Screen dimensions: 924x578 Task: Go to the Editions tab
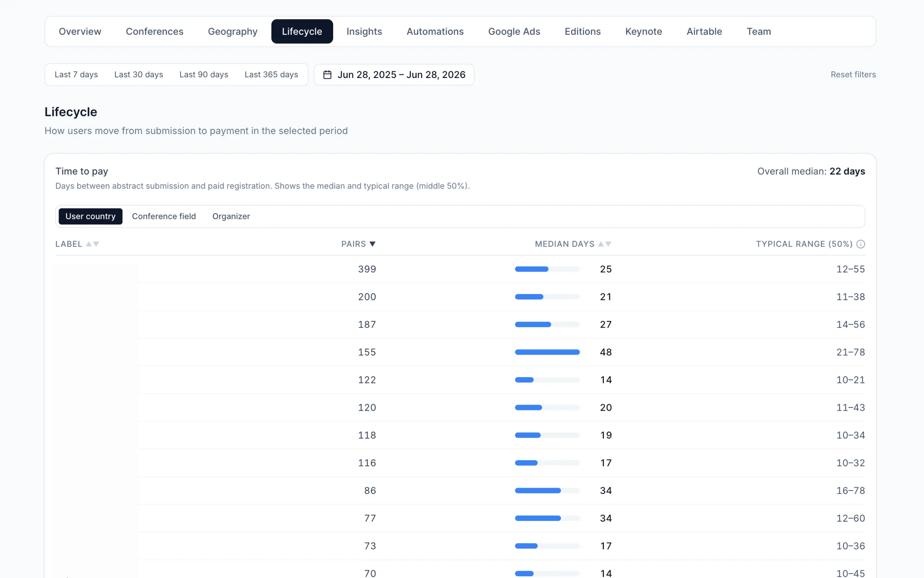pos(583,31)
